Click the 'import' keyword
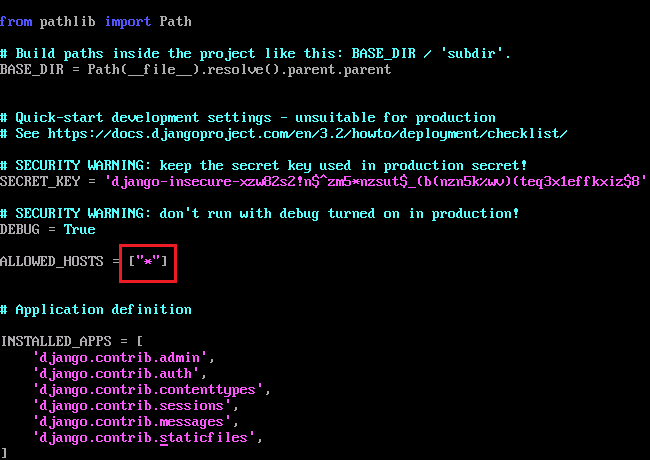The image size is (650, 460). [128, 21]
